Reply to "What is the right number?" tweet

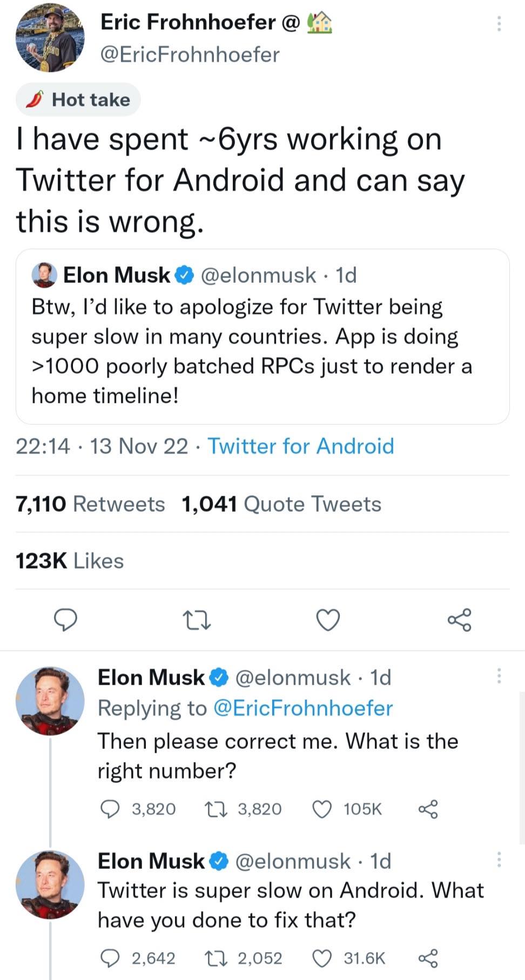tap(111, 809)
